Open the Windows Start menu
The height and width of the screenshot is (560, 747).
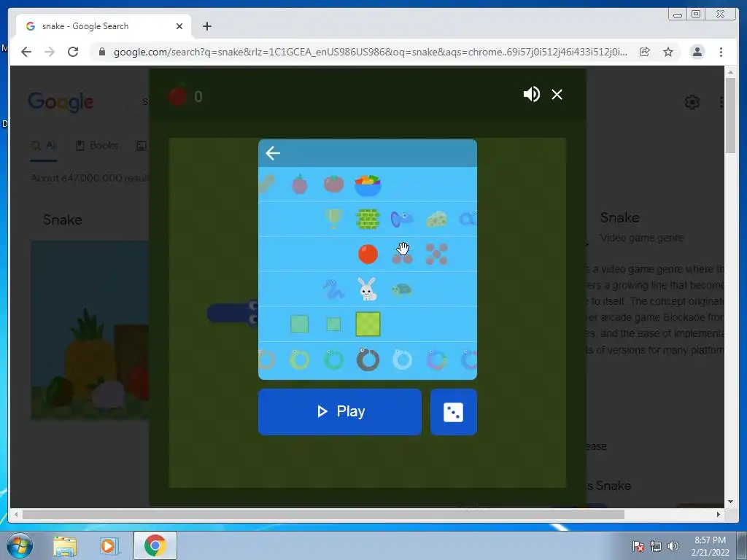point(19,545)
